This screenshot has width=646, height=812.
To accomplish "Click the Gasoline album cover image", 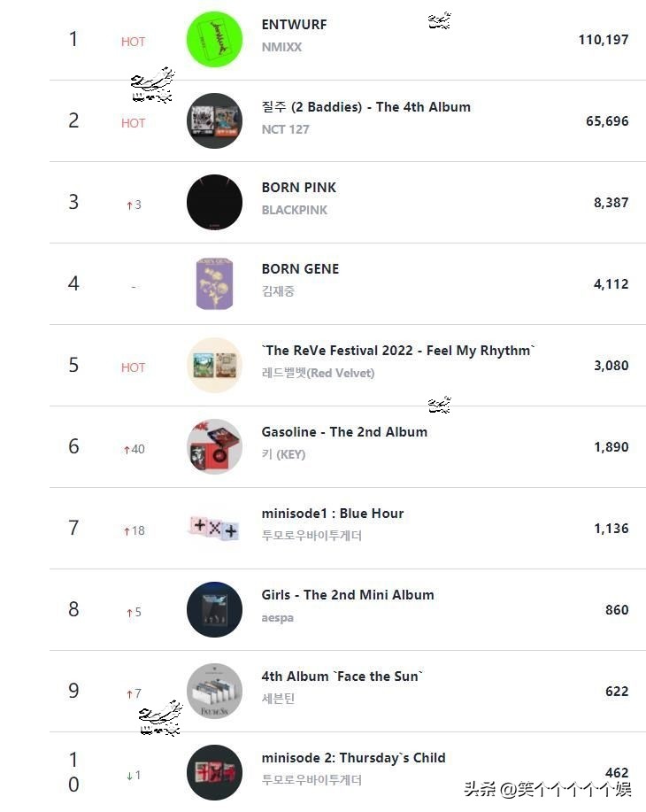I will coord(214,446).
